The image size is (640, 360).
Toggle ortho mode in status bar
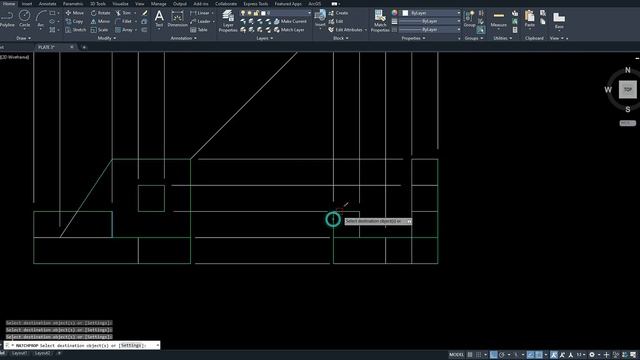pyautogui.click(x=493, y=355)
